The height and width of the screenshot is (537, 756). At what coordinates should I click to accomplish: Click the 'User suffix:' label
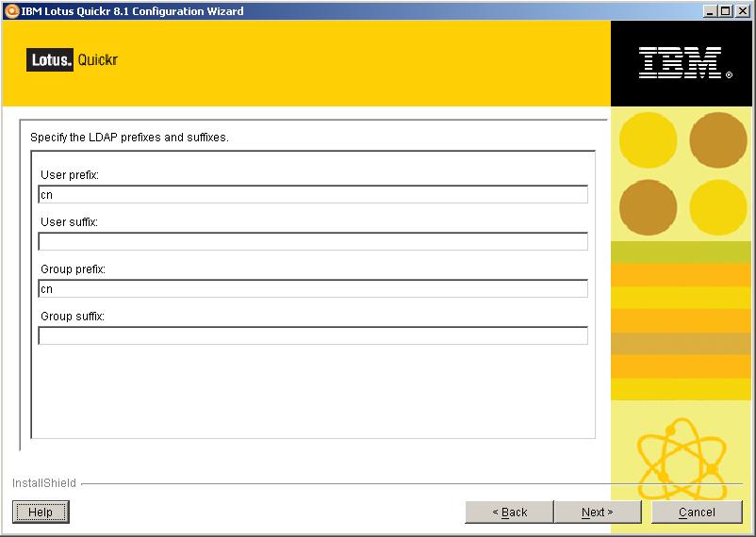coord(70,221)
